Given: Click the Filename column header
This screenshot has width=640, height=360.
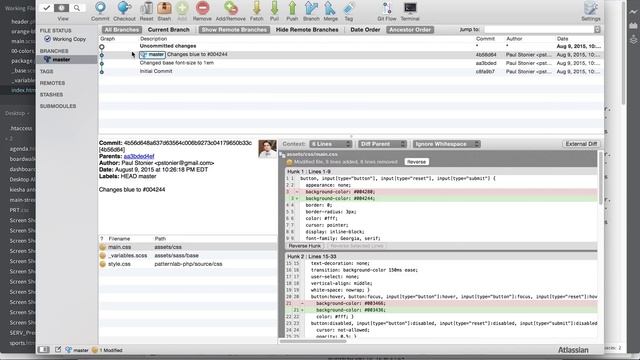Looking at the screenshot, I should pos(119,239).
